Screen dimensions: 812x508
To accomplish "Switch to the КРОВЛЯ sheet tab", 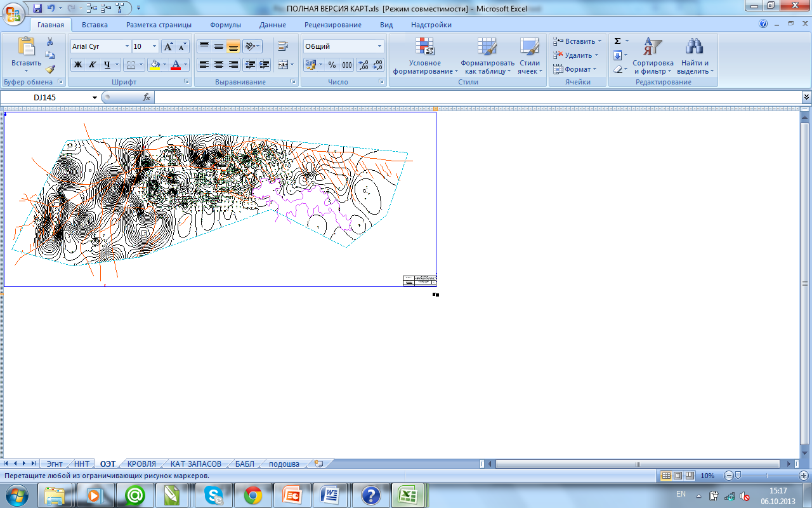I will 141,464.
